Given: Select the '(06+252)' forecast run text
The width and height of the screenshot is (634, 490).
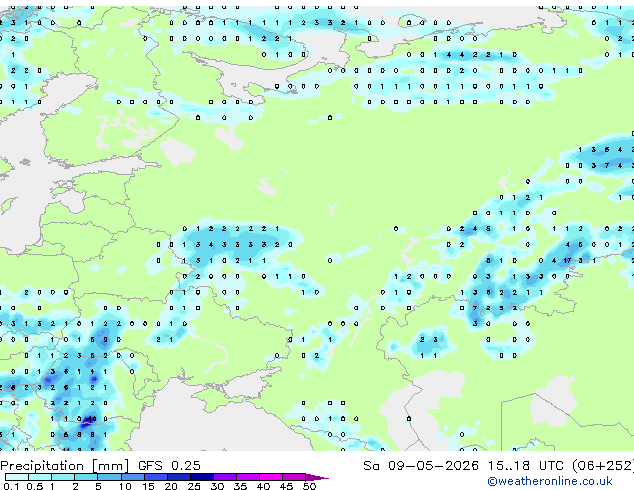Looking at the screenshot, I should [603, 466].
